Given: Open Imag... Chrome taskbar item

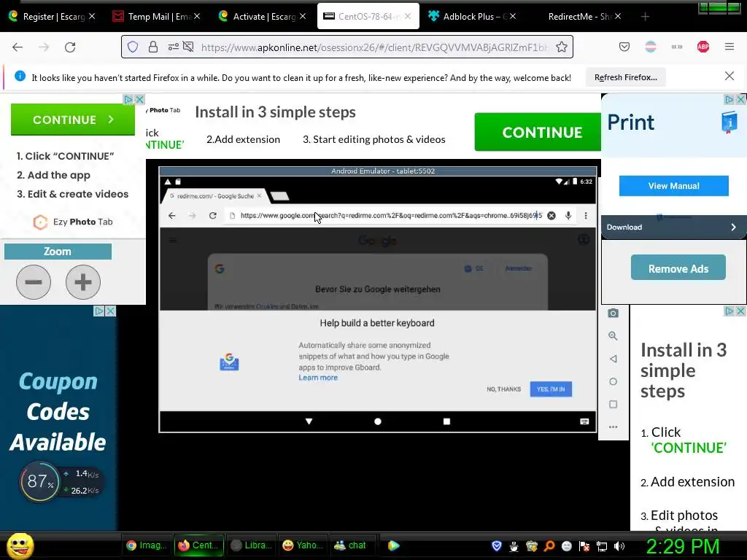Looking at the screenshot, I should click(146, 545).
